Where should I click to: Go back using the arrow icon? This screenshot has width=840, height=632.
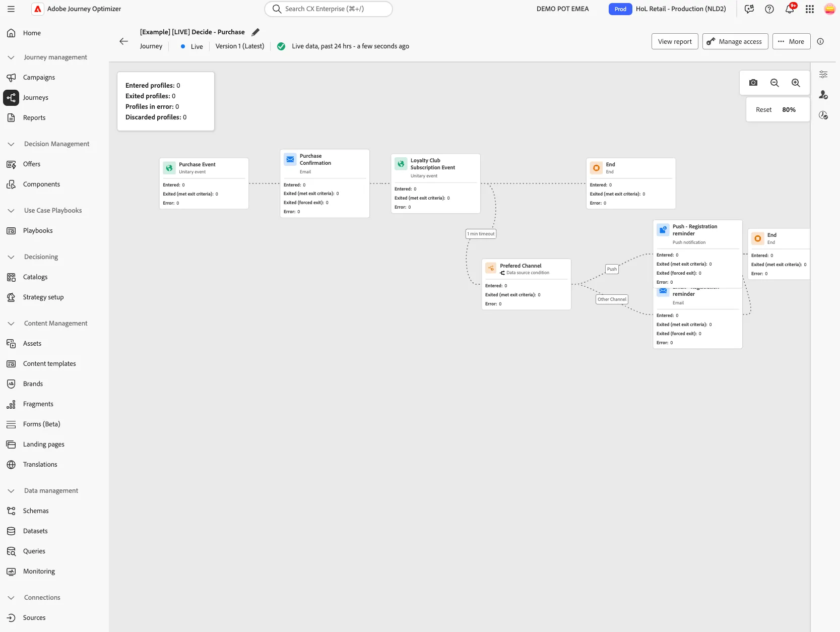pyautogui.click(x=124, y=41)
